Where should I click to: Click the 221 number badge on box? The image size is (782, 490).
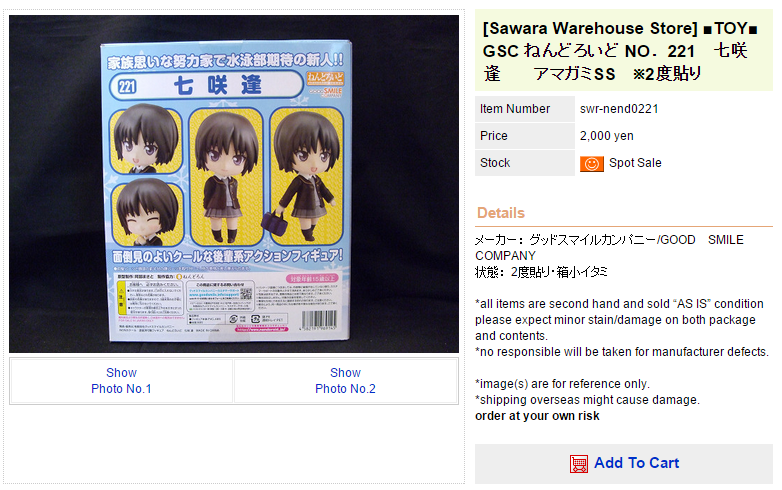pos(127,87)
